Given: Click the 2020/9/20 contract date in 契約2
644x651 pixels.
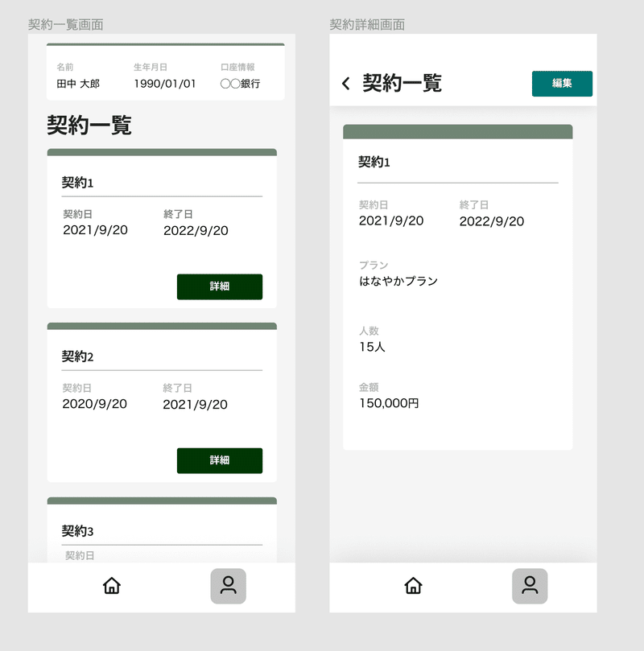Looking at the screenshot, I should (x=95, y=404).
